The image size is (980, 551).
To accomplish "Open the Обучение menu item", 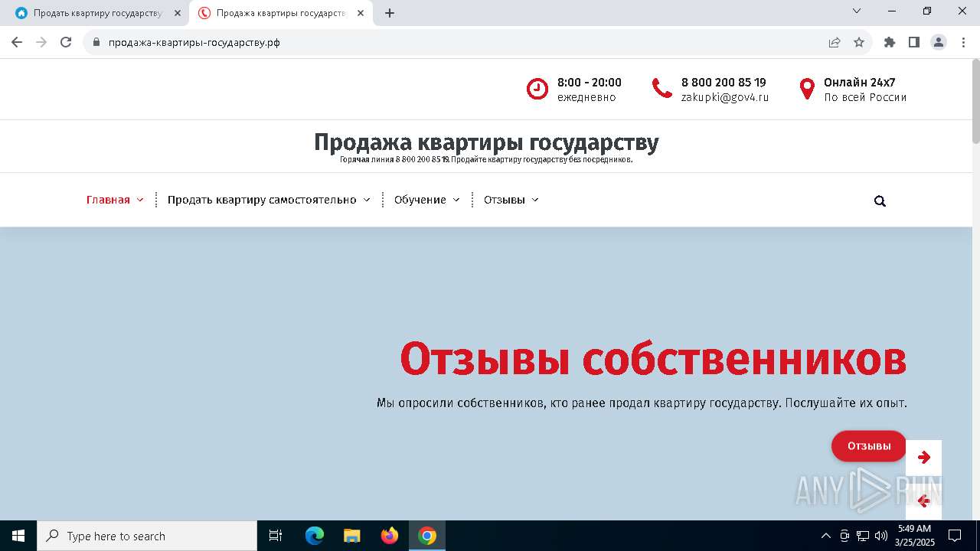I will pos(420,200).
